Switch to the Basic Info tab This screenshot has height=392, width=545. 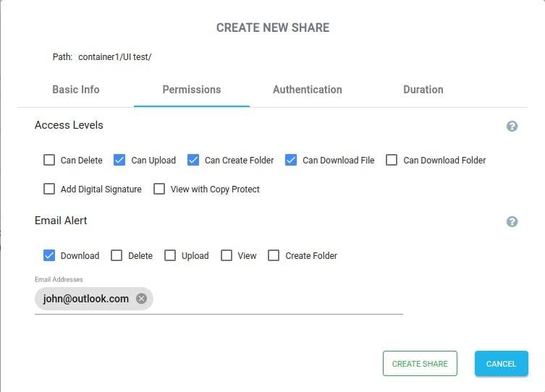click(x=76, y=90)
